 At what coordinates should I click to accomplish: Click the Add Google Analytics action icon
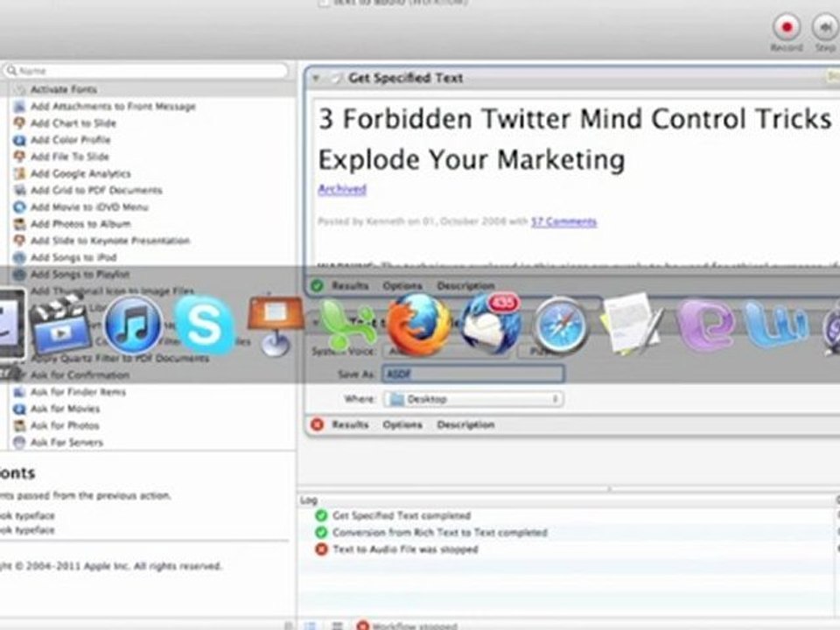pos(19,173)
